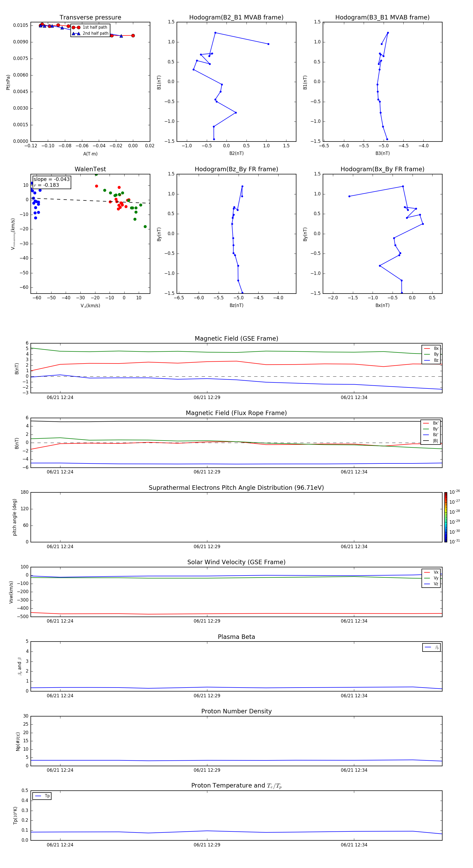
Task: Click the 'Vz' legend entry in velocity plot
Action: 431,584
